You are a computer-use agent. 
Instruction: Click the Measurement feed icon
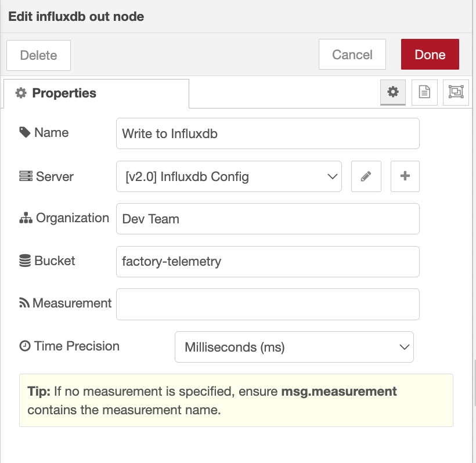click(24, 303)
